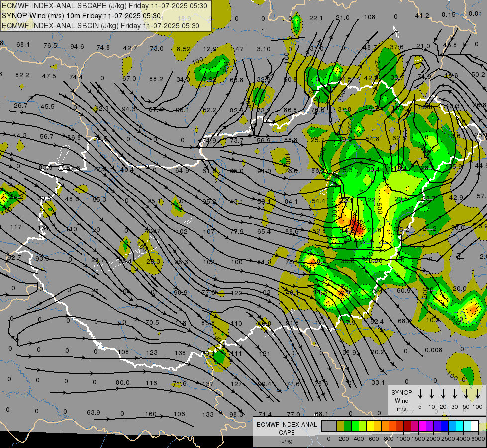Pick the white swatch at colorbar end
Image resolution: width=487 pixels, height=448 pixels.
coord(474,426)
